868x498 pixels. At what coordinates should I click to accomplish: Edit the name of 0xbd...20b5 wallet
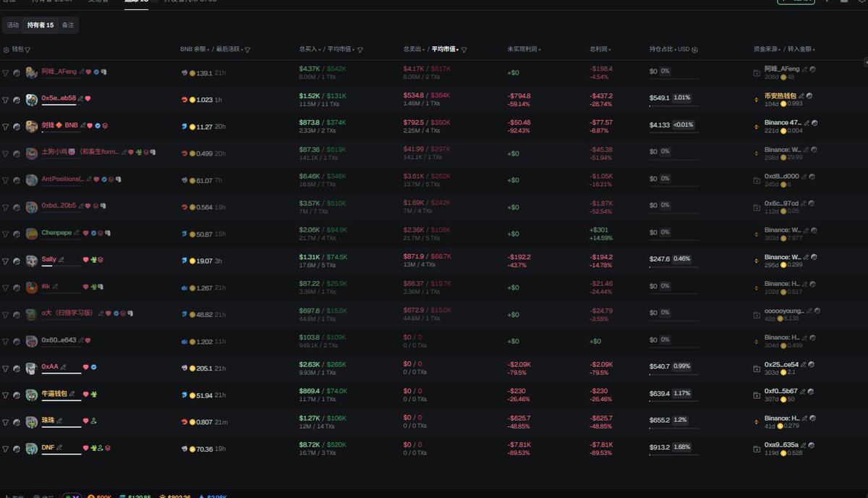tap(81, 206)
